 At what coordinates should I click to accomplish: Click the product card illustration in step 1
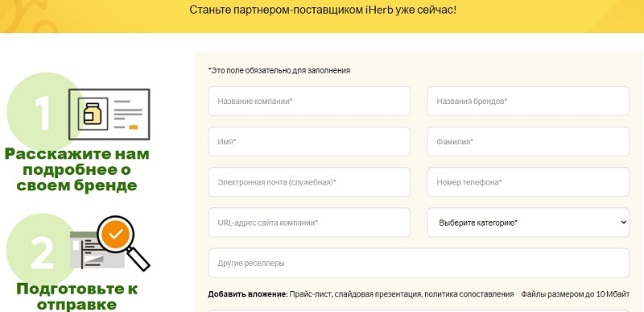[109, 114]
